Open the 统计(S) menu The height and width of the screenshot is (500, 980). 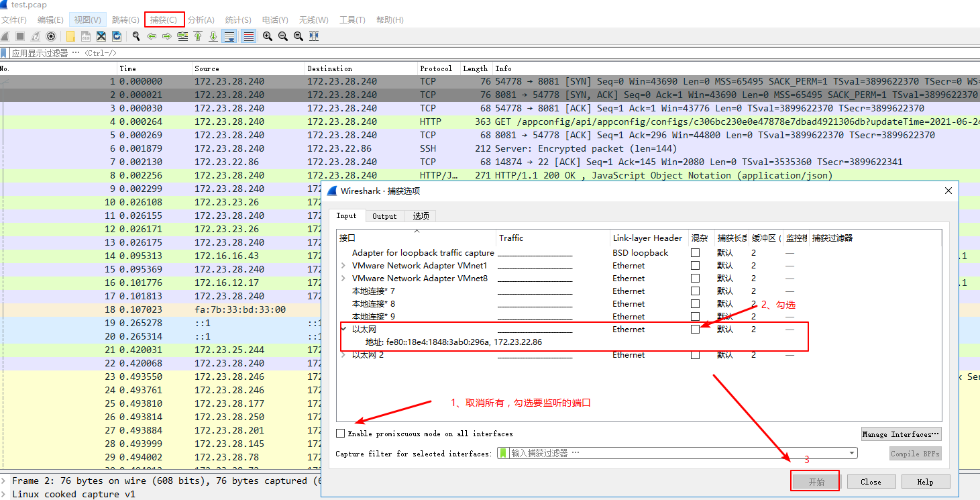pos(238,20)
